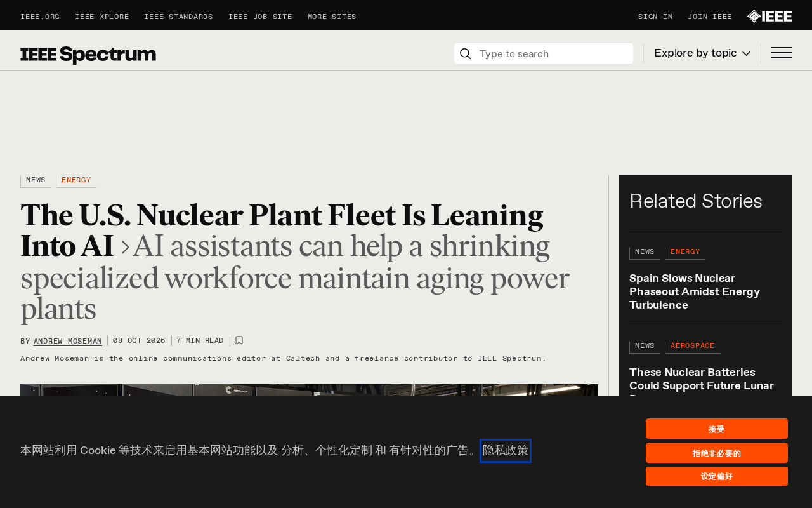Focus the Type to search field
812x508 pixels.
coord(544,53)
